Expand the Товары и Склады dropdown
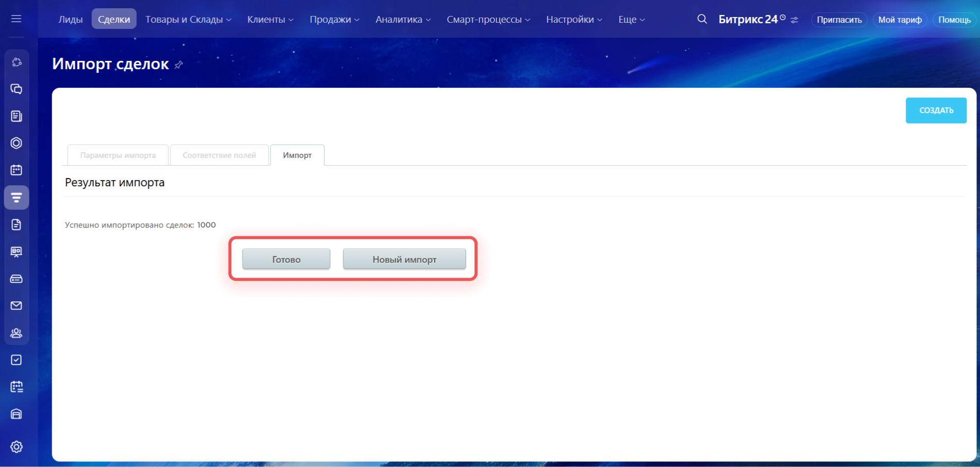 pos(188,20)
